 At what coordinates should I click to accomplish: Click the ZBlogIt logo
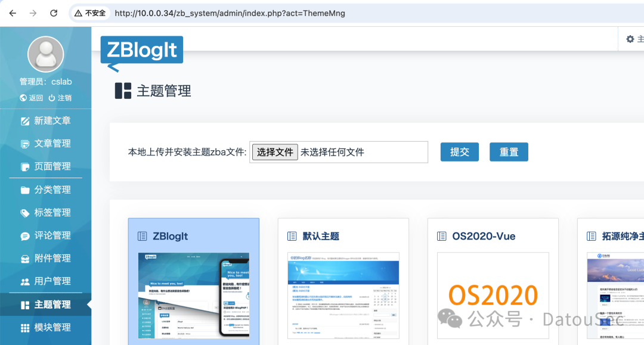[142, 54]
